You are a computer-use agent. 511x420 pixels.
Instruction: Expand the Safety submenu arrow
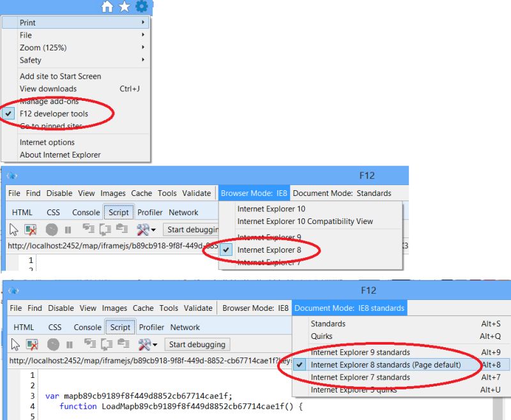coord(143,60)
